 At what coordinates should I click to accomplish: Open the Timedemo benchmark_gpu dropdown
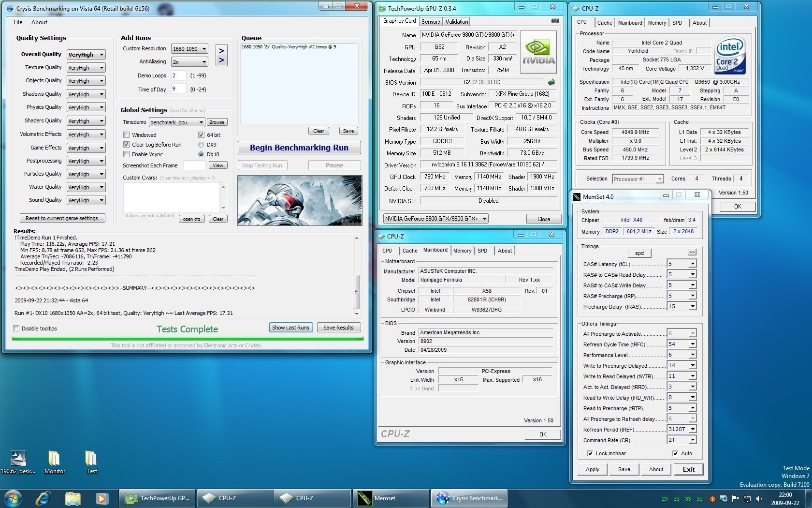(177, 122)
